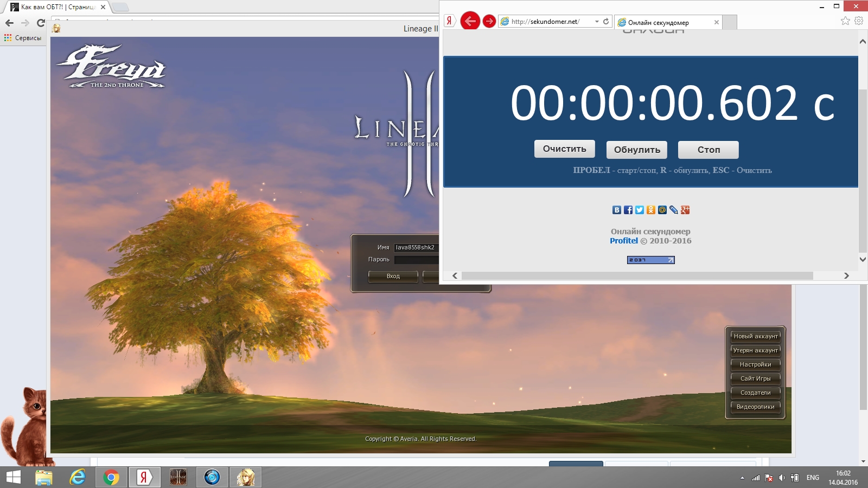The height and width of the screenshot is (488, 868).
Task: Click the horizontal scrollbar left arrow
Action: (x=455, y=275)
